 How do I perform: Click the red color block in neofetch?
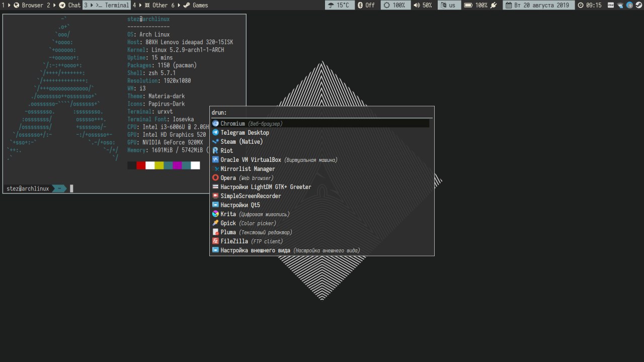pyautogui.click(x=141, y=165)
